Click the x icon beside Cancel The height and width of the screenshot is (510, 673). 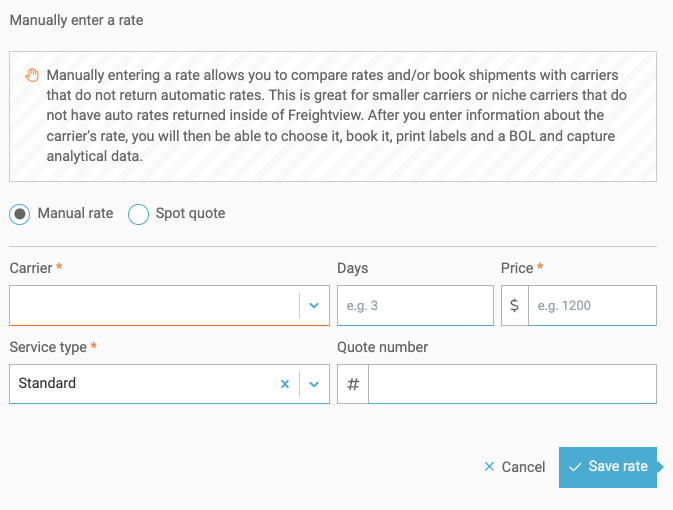pyautogui.click(x=489, y=467)
